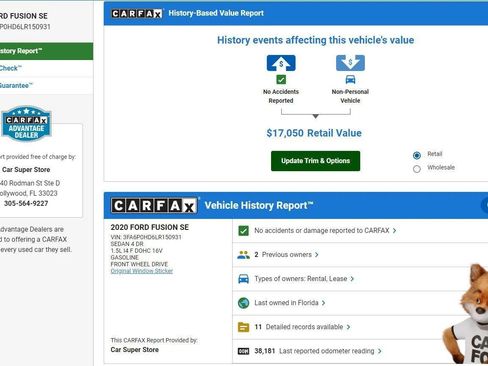Image resolution: width=488 pixels, height=366 pixels.
Task: Click the CARFAX logo in History-Based Value Report header
Action: (x=137, y=13)
